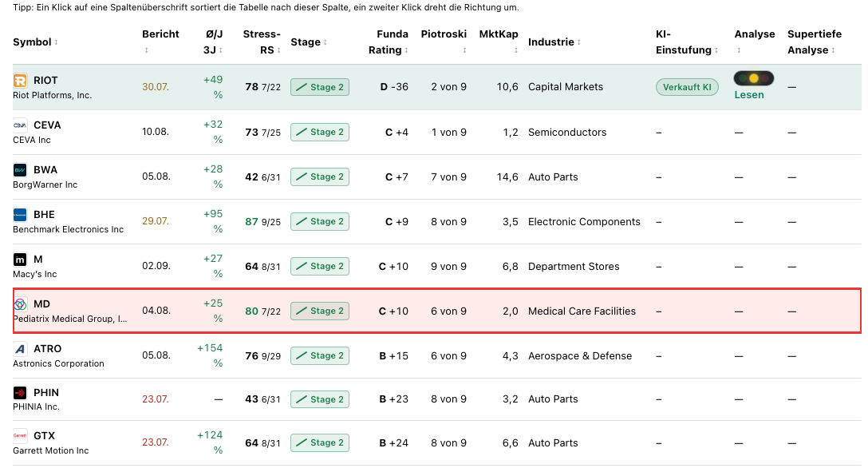This screenshot has height=468, width=868.
Task: Click the report date 29.07. for BHE
Action: (x=156, y=221)
